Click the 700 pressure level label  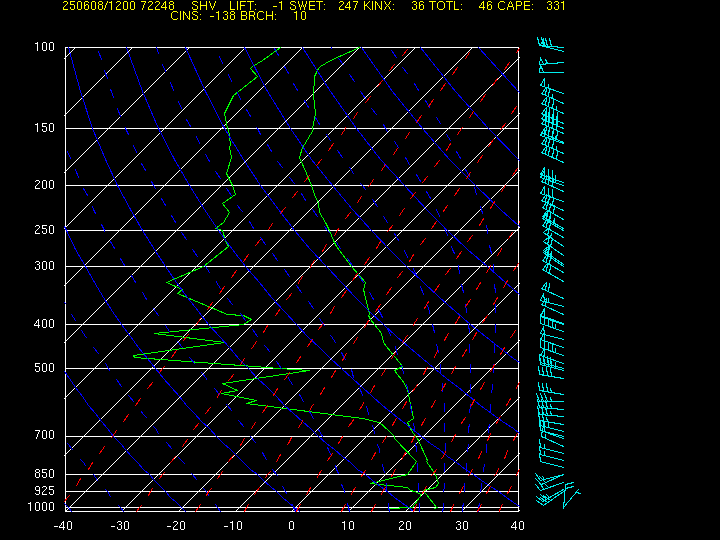[45, 435]
